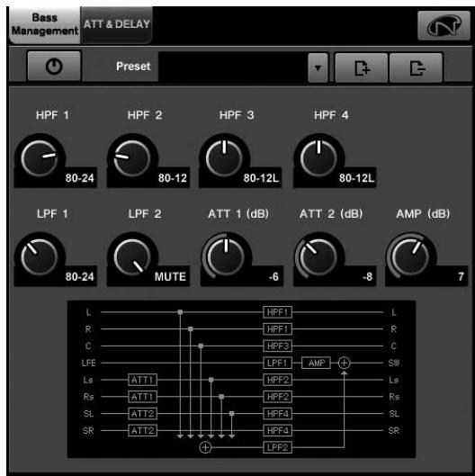Select the Bass Management tab
Image resolution: width=475 pixels, height=476 pixels.
tap(45, 25)
